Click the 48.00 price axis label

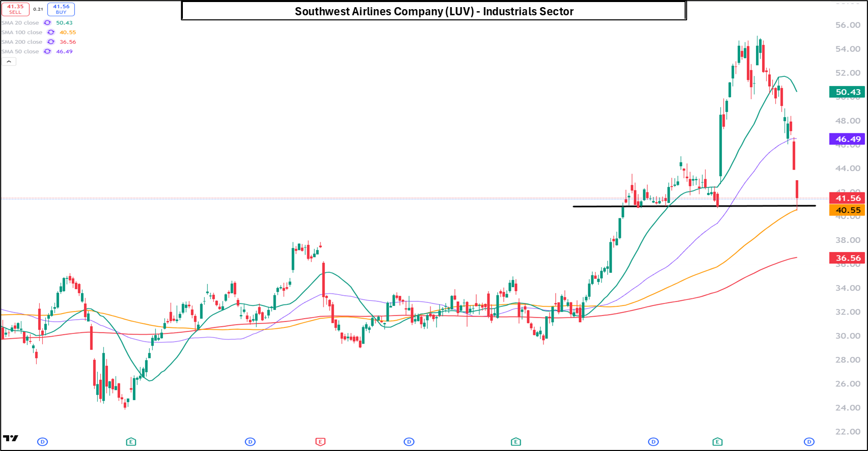point(848,121)
